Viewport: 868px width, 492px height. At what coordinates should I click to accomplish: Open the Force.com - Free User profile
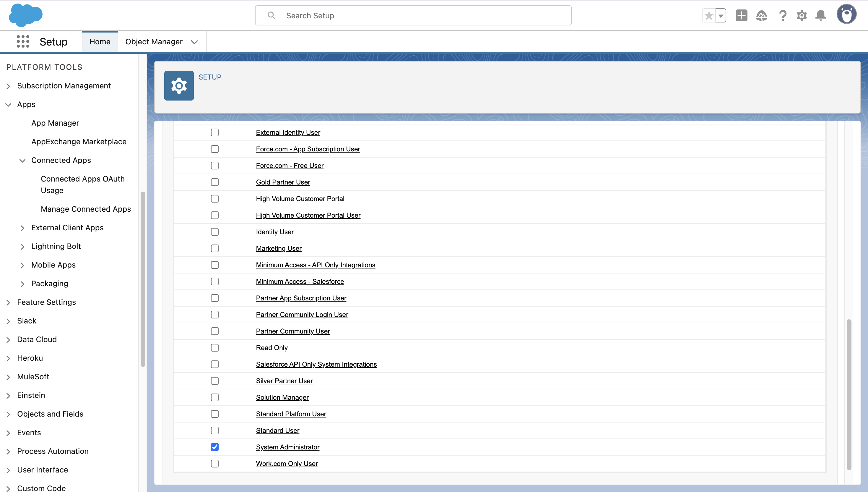[x=290, y=166]
